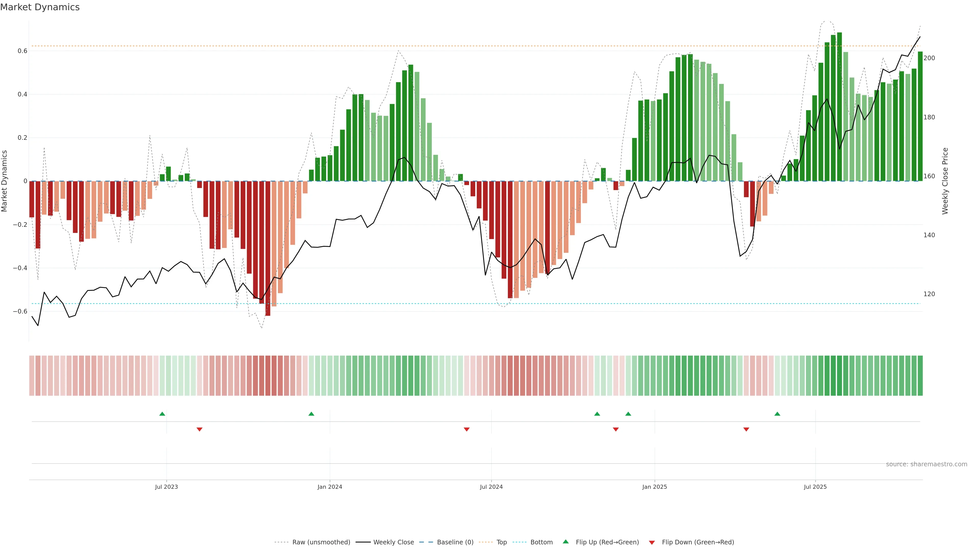Toggle the Bottom legend entry
The height and width of the screenshot is (551, 980).
pyautogui.click(x=541, y=542)
